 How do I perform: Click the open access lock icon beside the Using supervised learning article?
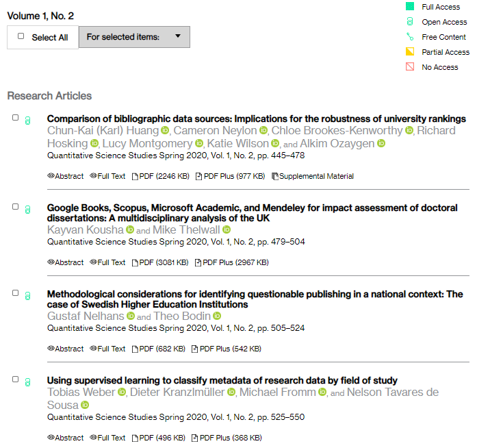[x=27, y=382]
